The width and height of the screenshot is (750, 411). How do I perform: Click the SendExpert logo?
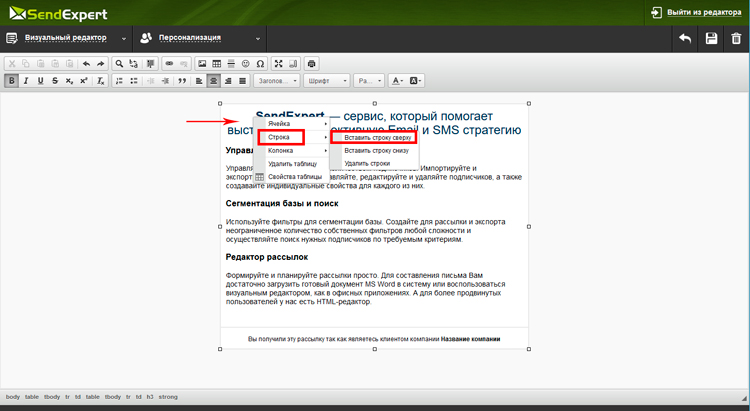pyautogui.click(x=58, y=14)
